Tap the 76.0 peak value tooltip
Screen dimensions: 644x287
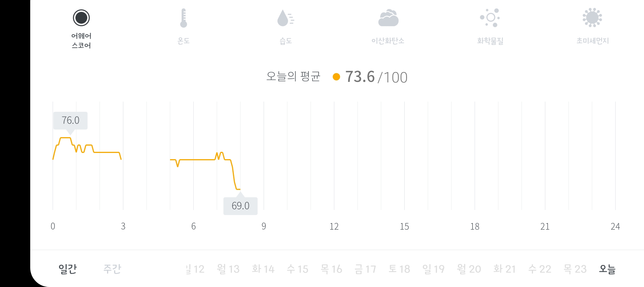click(70, 121)
